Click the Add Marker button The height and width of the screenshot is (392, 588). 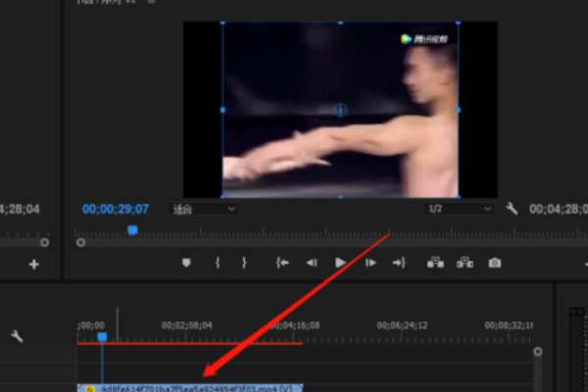point(186,263)
